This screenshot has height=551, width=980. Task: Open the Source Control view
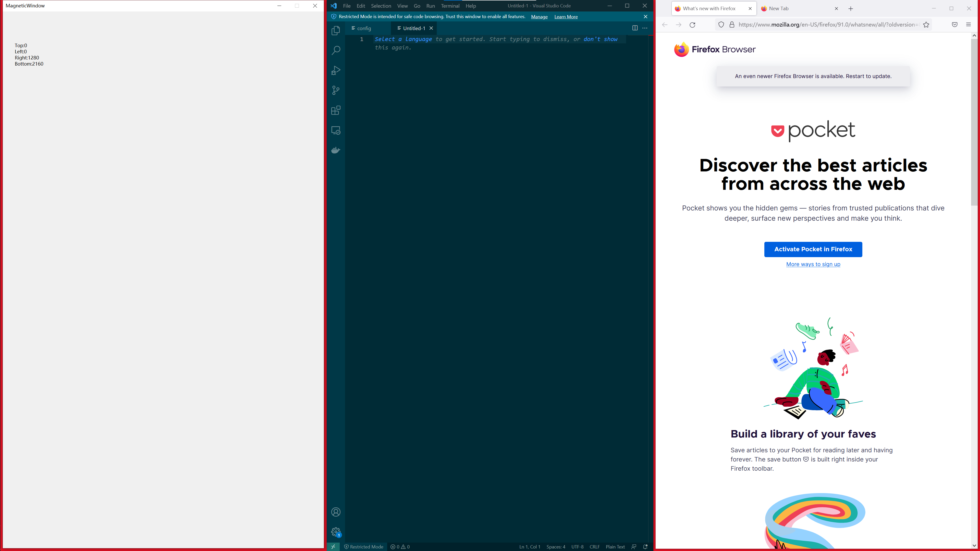coord(336,90)
